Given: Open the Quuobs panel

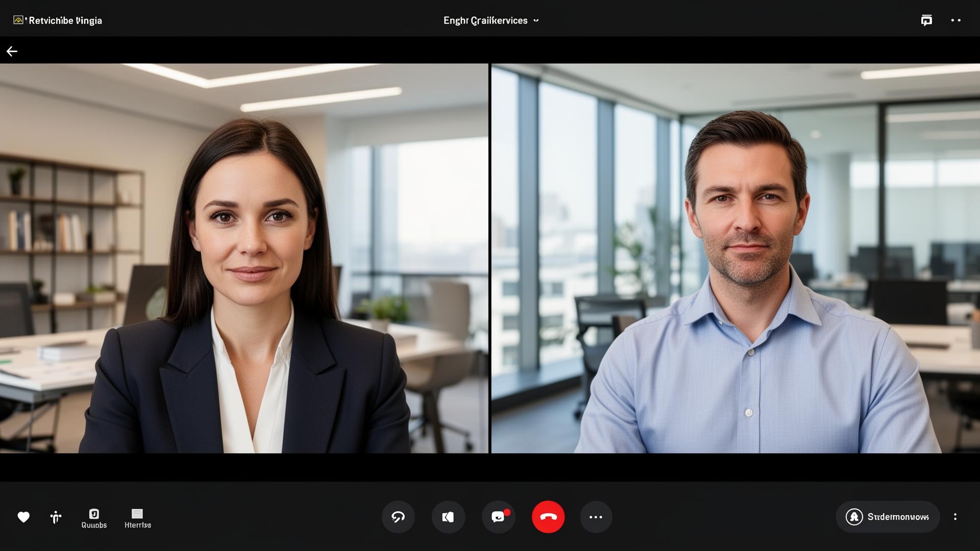Looking at the screenshot, I should pyautogui.click(x=94, y=518).
